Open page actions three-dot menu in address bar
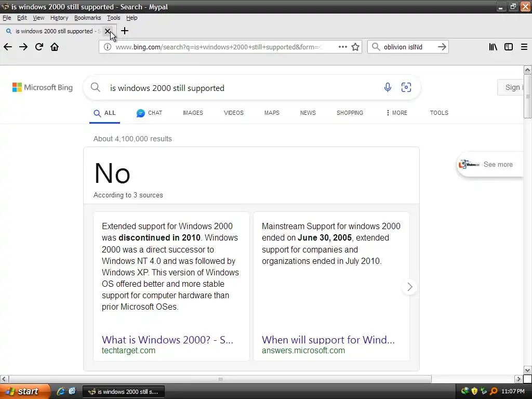 343,47
